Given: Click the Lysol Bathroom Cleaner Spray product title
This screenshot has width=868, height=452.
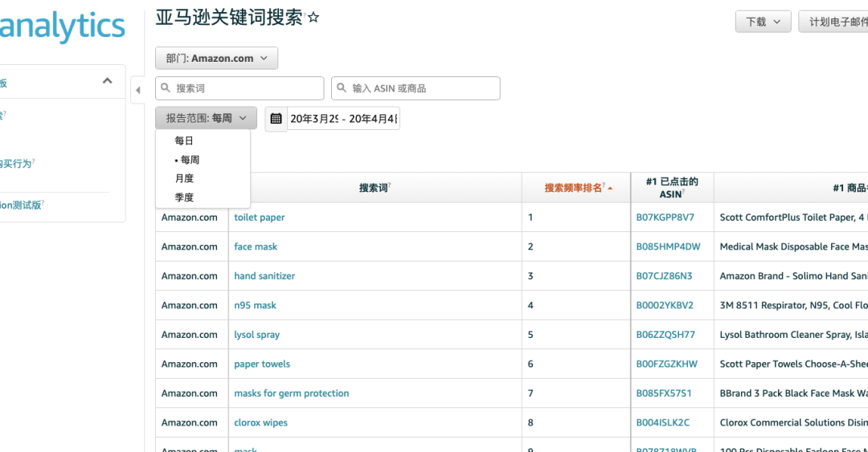Looking at the screenshot, I should 793,335.
